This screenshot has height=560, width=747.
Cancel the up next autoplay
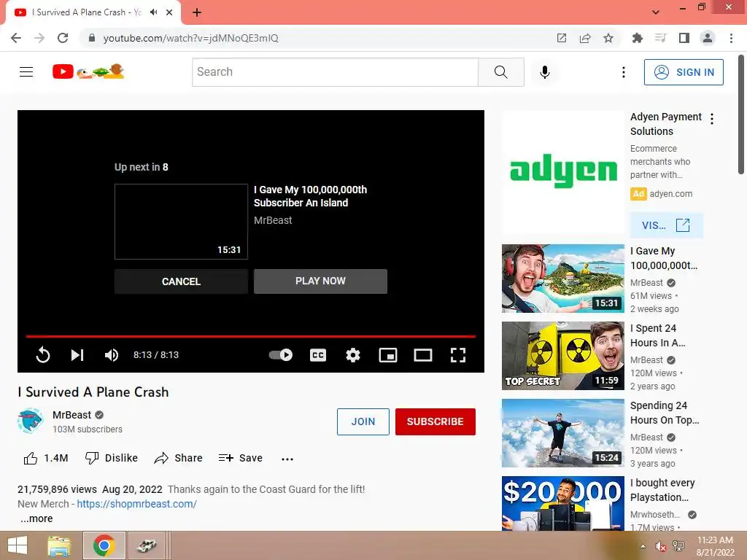click(x=181, y=281)
